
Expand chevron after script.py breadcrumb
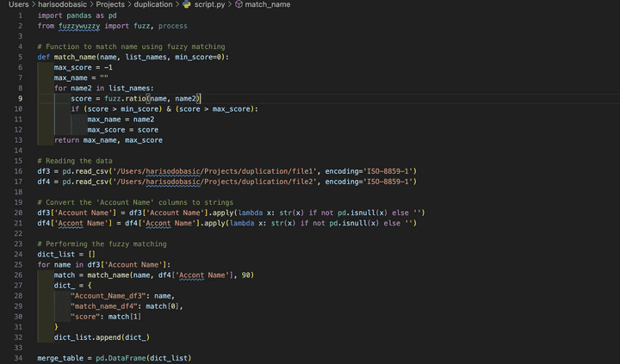(x=230, y=4)
